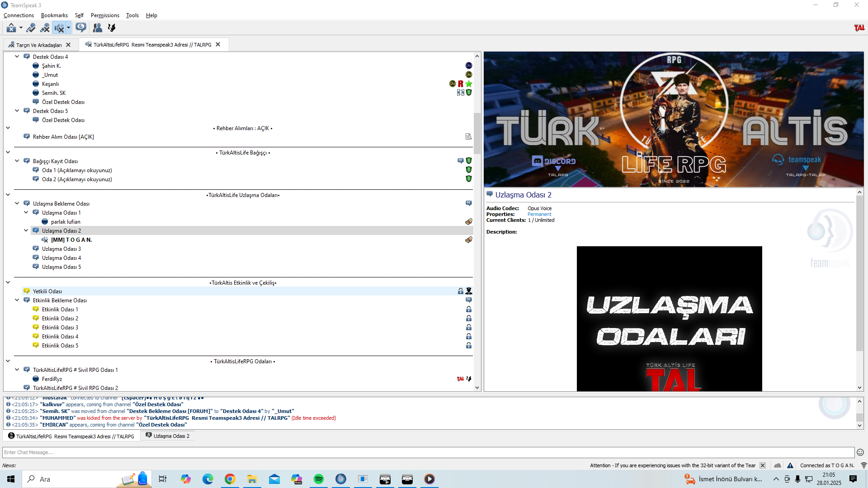Viewport: 868px width, 488px height.
Task: Open the Tools menu
Action: (x=132, y=15)
